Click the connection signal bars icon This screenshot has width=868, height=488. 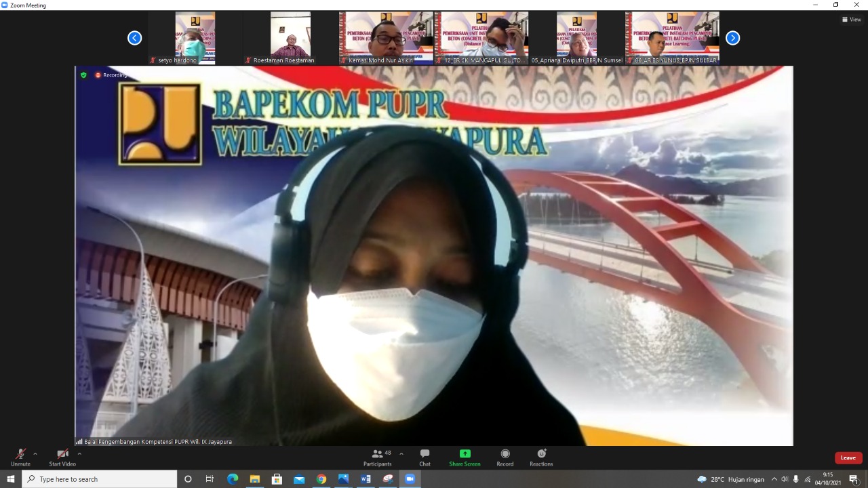coord(79,441)
